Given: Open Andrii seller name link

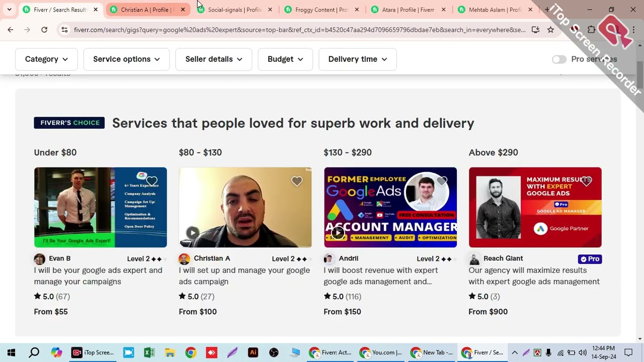Looking at the screenshot, I should pyautogui.click(x=348, y=258).
